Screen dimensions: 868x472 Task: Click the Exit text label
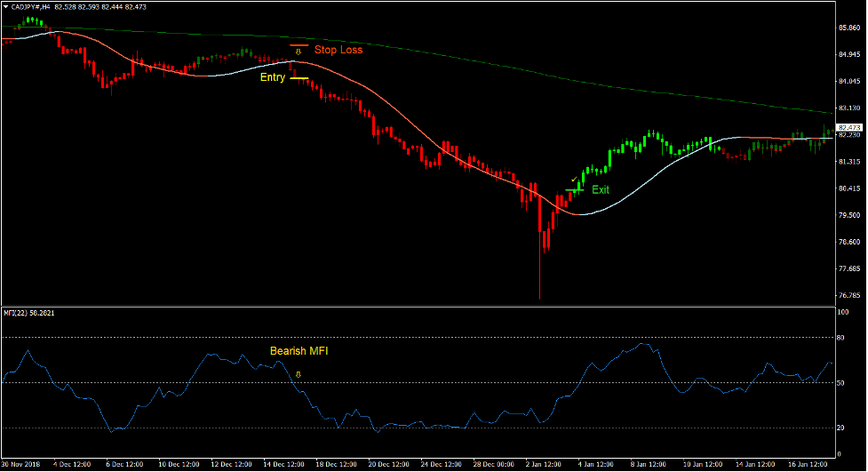tap(601, 189)
